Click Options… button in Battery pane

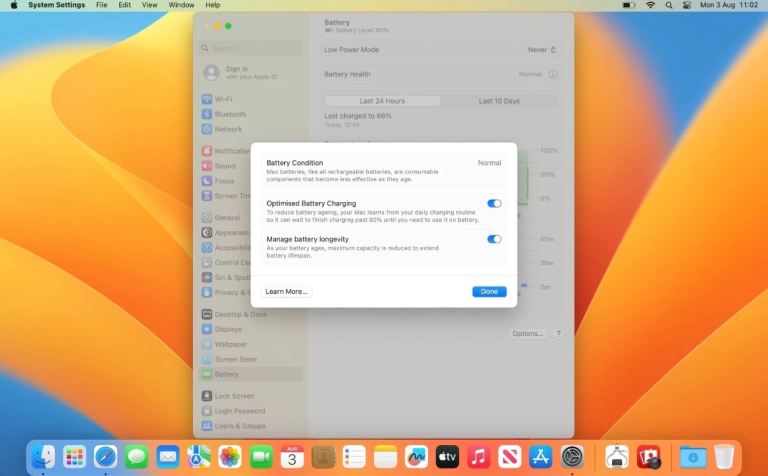coord(527,333)
